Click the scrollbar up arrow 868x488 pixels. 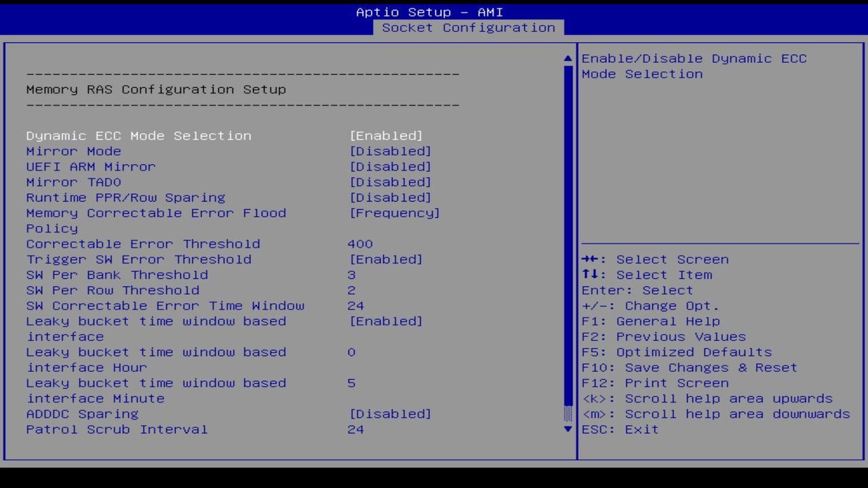click(567, 58)
